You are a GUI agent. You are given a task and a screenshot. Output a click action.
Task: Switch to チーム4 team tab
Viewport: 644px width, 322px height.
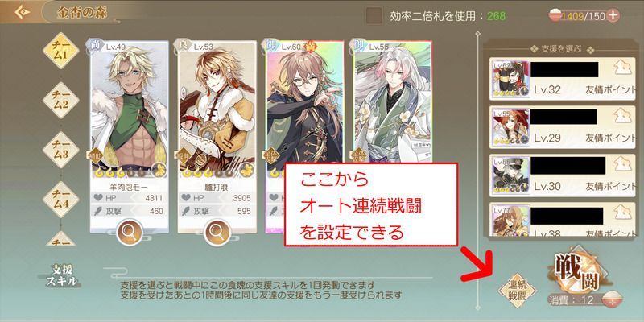[x=61, y=200]
